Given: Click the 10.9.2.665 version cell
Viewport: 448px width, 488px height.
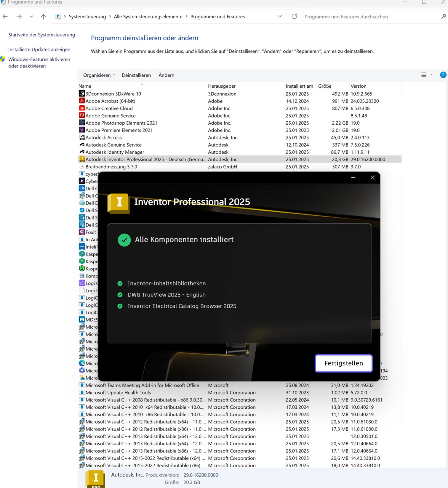Looking at the screenshot, I should coord(361,94).
